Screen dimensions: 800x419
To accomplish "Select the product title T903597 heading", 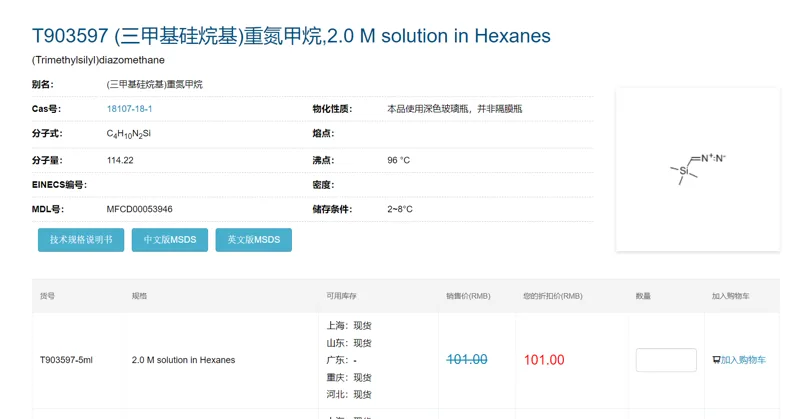I will click(291, 36).
